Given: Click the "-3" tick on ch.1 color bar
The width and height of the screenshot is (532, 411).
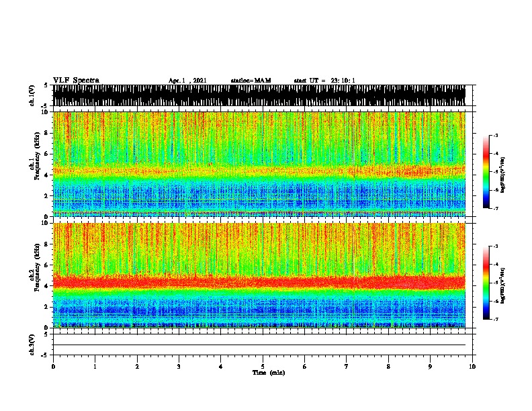Looking at the screenshot, I should point(496,135).
